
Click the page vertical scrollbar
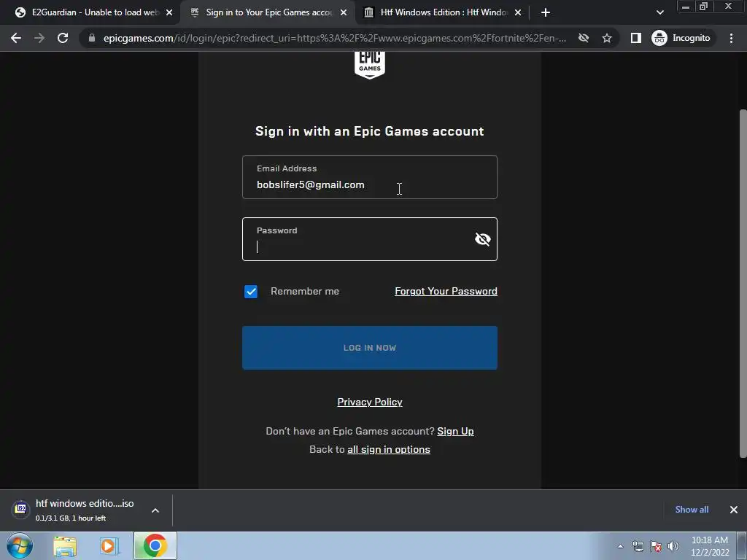coord(743,284)
